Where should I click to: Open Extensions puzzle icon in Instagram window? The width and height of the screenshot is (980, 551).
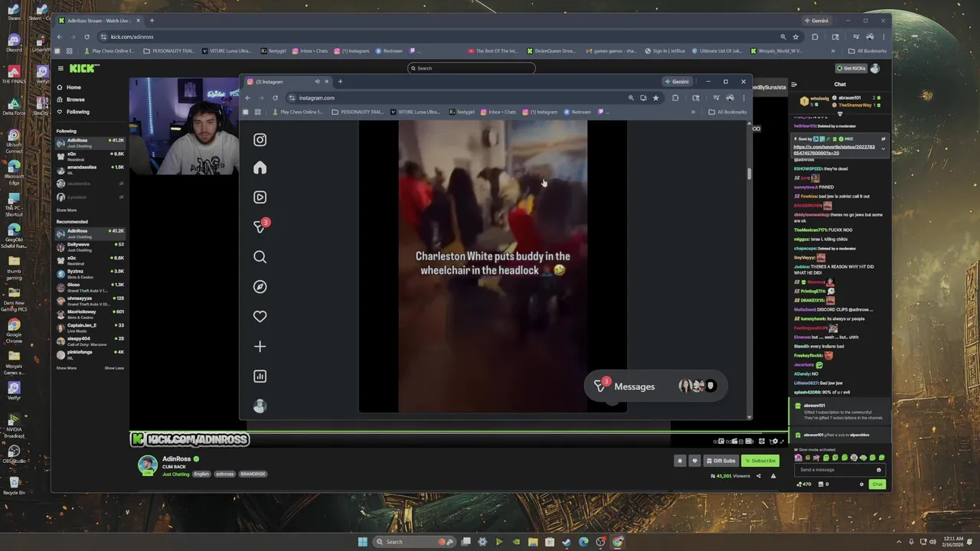click(675, 98)
